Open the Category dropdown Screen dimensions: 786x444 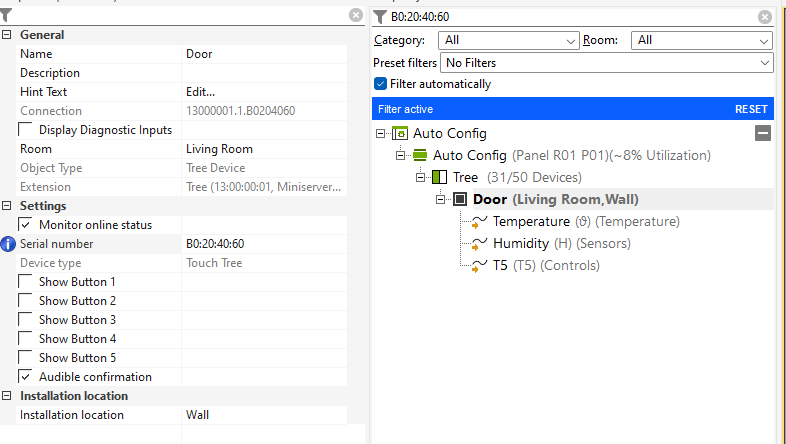tap(509, 40)
